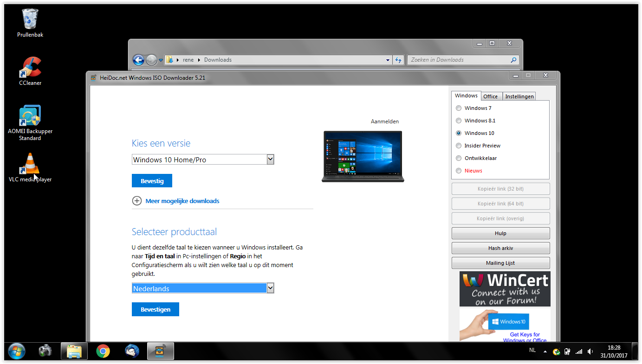Click the Show desktop strip beside the clock
The height and width of the screenshot is (364, 642).
[x=635, y=351]
